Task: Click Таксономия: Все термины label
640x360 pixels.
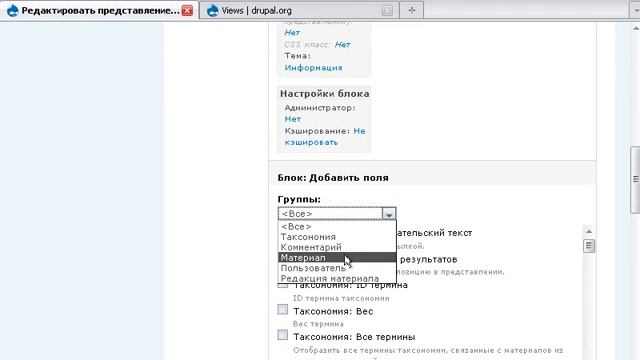Action: [x=354, y=337]
